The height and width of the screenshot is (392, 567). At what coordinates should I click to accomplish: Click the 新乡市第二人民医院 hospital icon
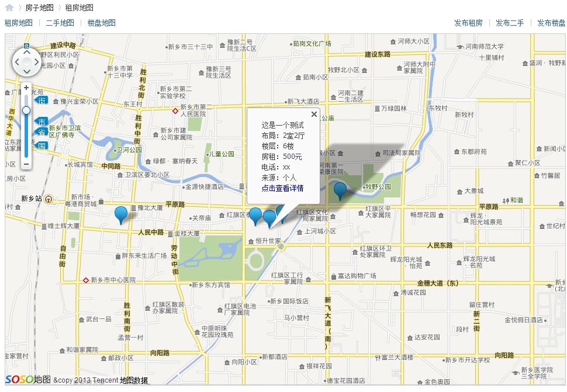[175, 111]
